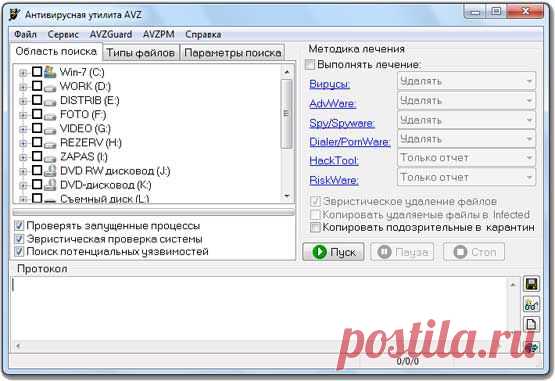Click the Стоп button
Image resolution: width=555 pixels, height=381 pixels.
coord(474,252)
